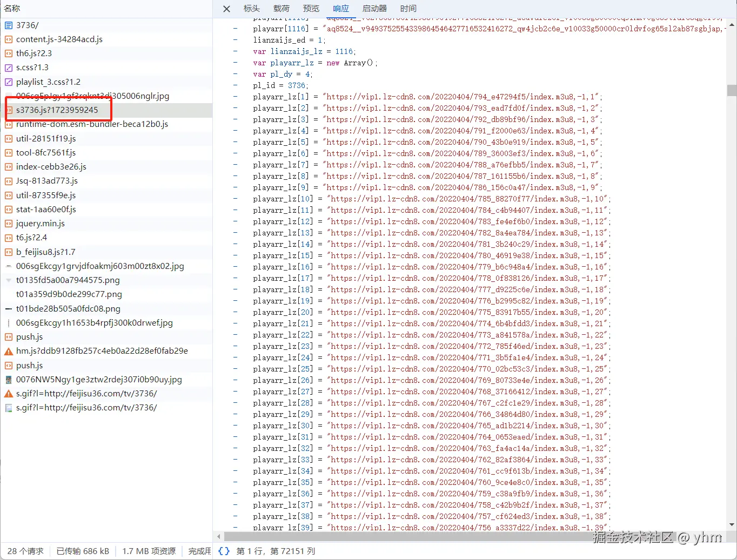Click the script icon beside Jsq-813ad773.js
737x560 pixels.
[9, 181]
